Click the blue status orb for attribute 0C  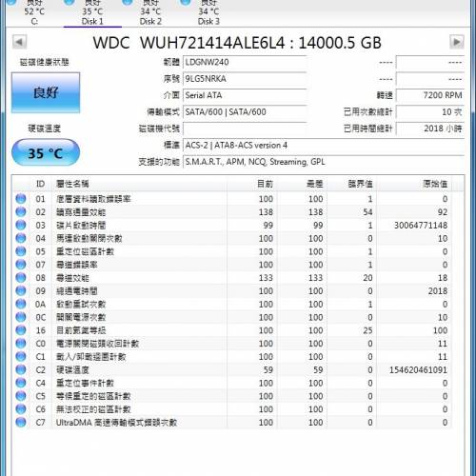pos(21,317)
